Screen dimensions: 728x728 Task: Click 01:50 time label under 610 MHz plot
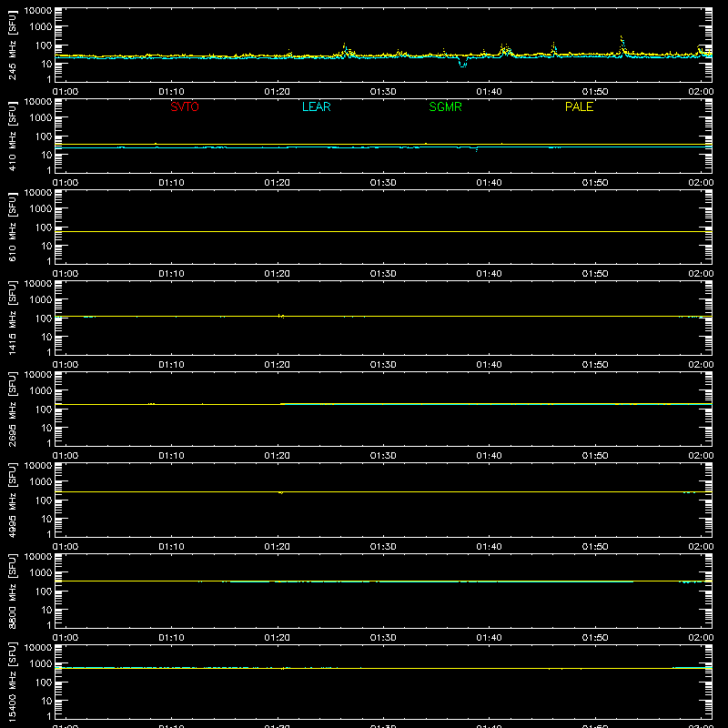click(595, 274)
